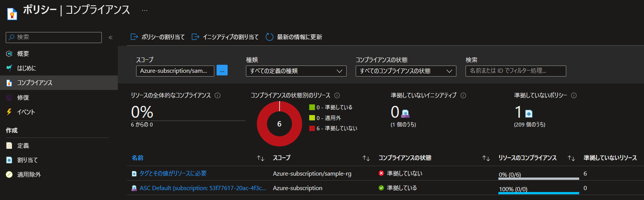Click the initiative icon on the ASC Default row

[134, 188]
